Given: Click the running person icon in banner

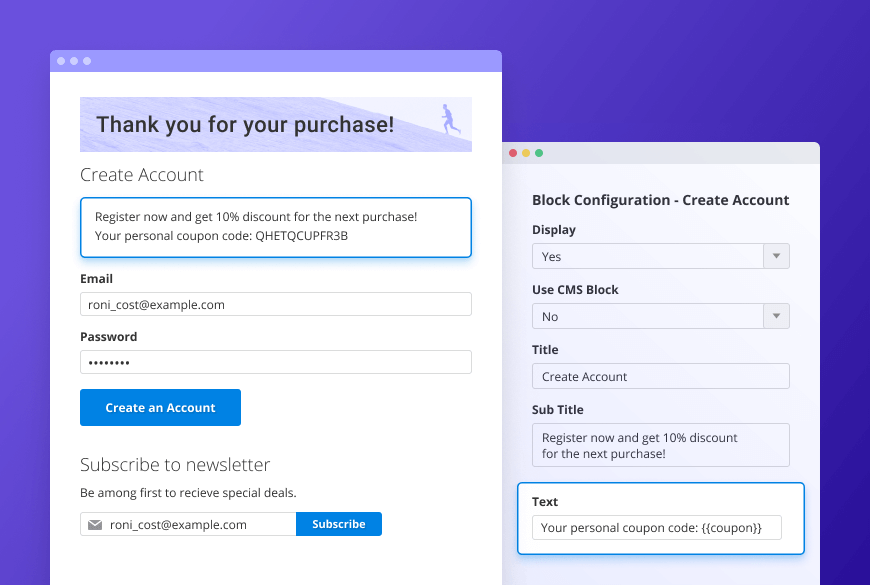Looking at the screenshot, I should tap(451, 119).
